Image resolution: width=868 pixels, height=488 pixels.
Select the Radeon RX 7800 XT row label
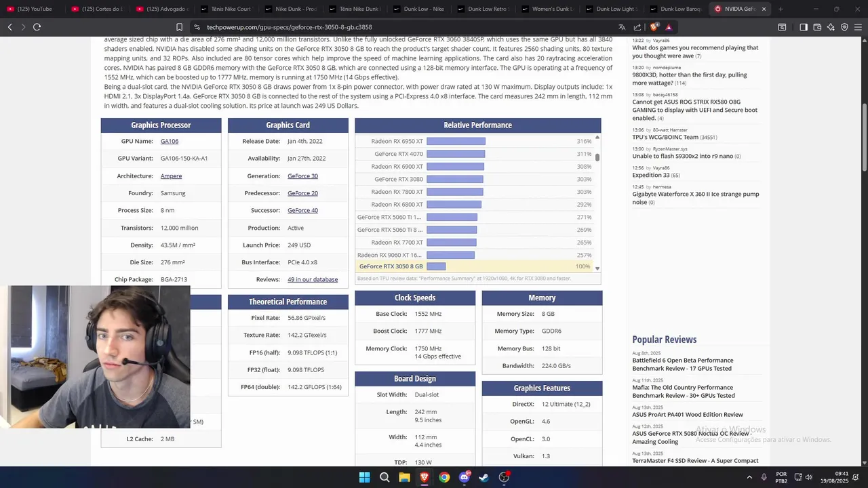coord(397,192)
